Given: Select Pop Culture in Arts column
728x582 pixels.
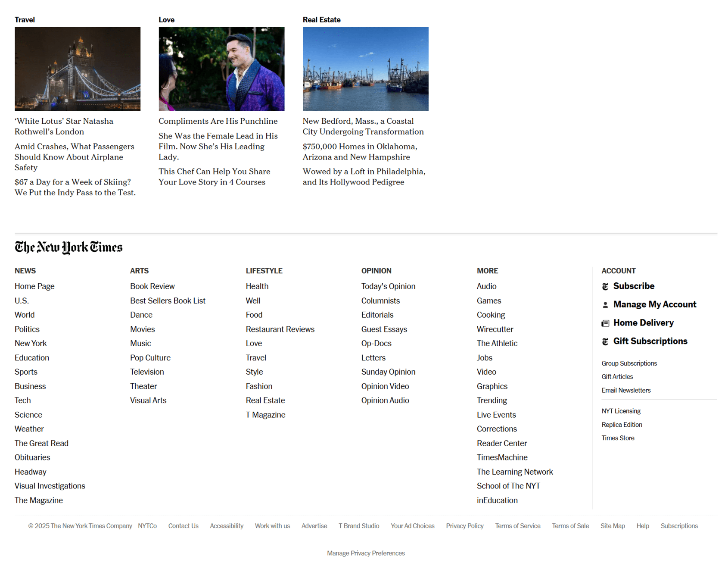Looking at the screenshot, I should 150,358.
